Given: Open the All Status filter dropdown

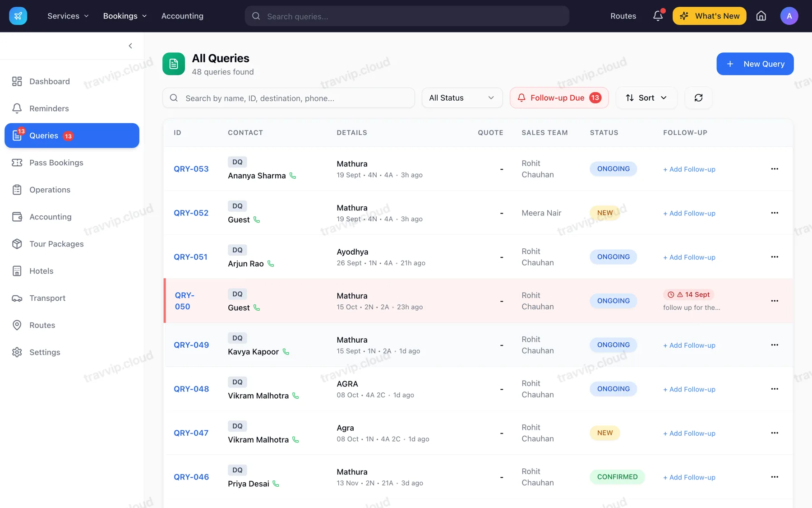Looking at the screenshot, I should pos(462,98).
